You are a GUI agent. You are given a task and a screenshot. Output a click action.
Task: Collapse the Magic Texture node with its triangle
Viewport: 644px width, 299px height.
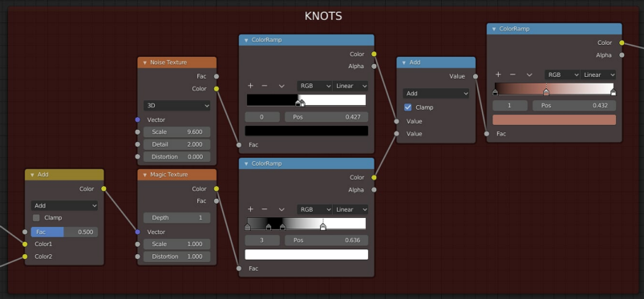(x=144, y=175)
